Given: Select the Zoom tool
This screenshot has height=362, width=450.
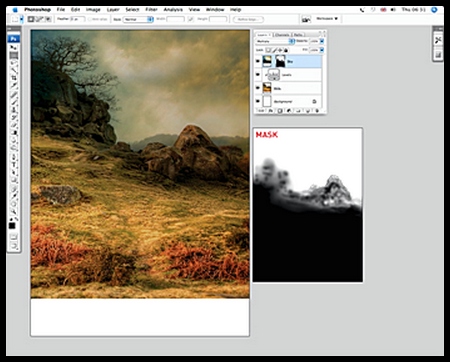Looking at the screenshot, I should (x=14, y=211).
